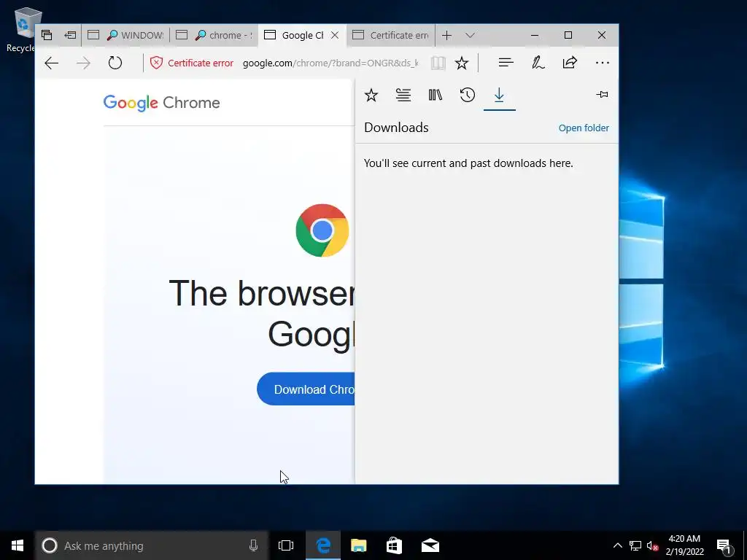Image resolution: width=747 pixels, height=560 pixels.
Task: Refresh the current page
Action: (x=115, y=63)
